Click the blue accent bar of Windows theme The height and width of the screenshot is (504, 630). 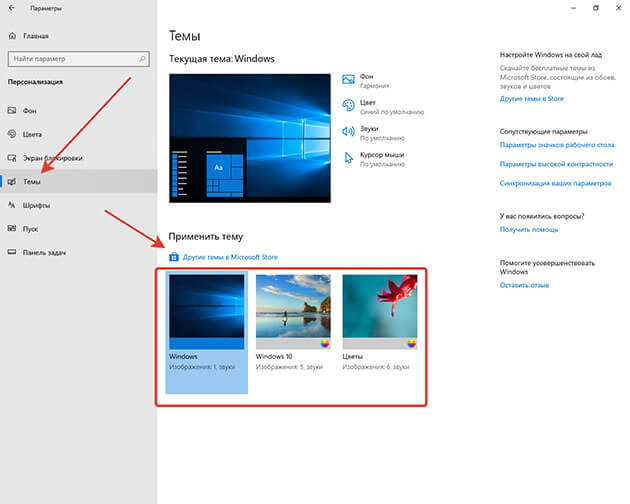(x=207, y=343)
